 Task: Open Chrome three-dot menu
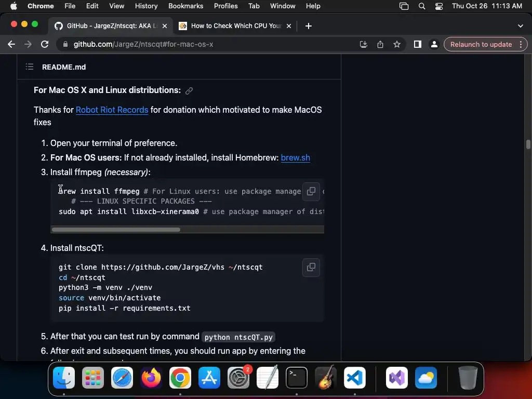pyautogui.click(x=521, y=45)
